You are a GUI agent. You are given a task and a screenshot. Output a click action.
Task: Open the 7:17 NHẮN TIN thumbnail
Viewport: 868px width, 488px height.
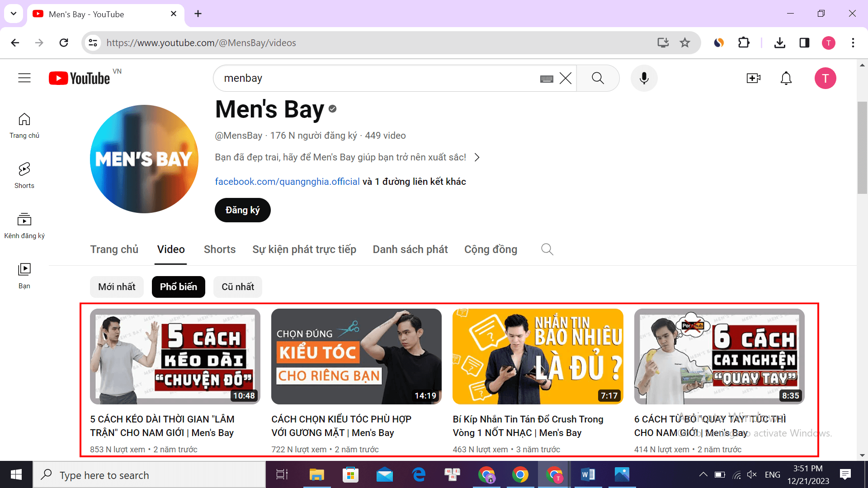point(538,357)
